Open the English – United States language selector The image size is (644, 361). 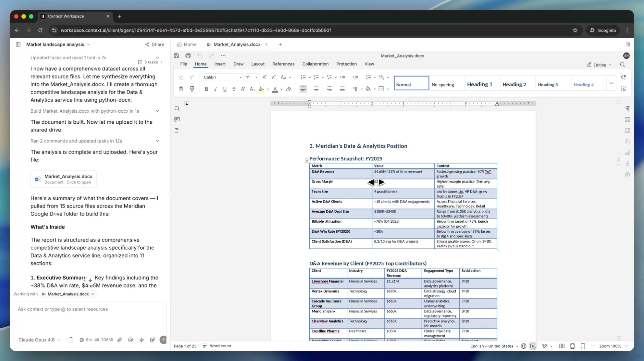(x=494, y=346)
